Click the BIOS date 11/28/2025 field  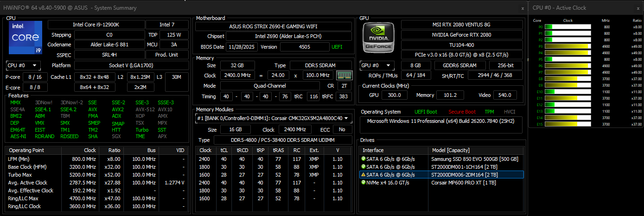pos(242,47)
